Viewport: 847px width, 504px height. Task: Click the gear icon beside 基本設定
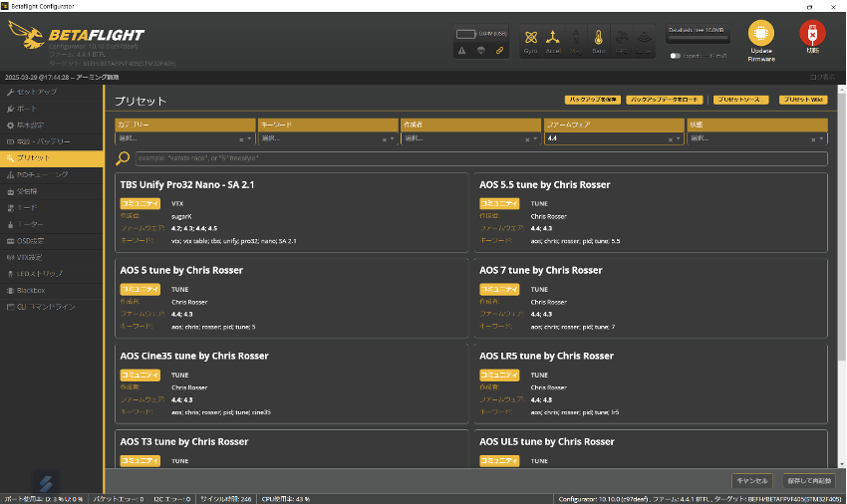pyautogui.click(x=10, y=126)
